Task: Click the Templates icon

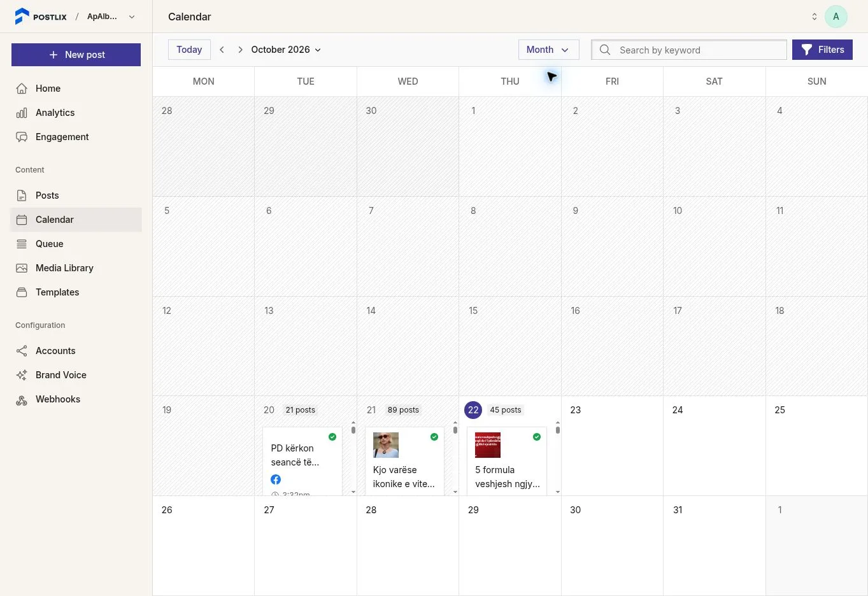Action: [22, 292]
